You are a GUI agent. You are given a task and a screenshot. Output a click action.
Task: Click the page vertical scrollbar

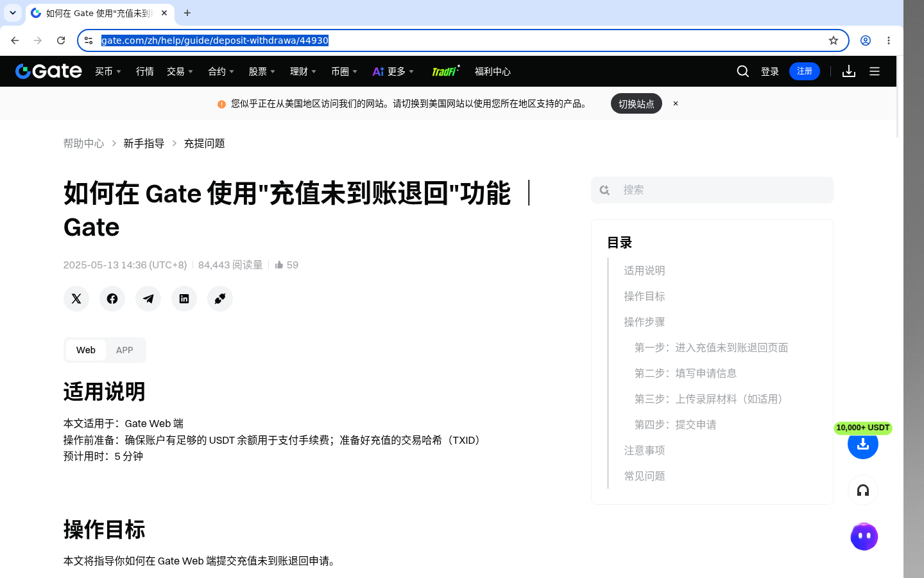click(x=898, y=96)
